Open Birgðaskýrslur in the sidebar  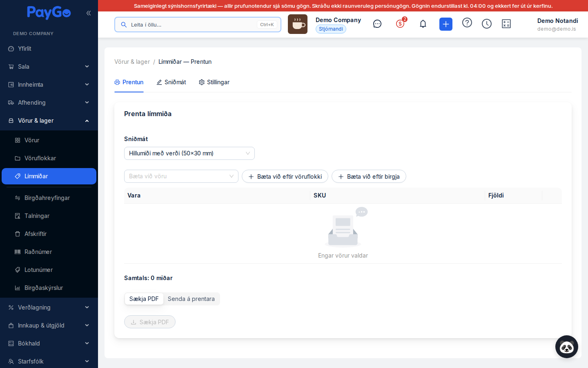pos(49,288)
